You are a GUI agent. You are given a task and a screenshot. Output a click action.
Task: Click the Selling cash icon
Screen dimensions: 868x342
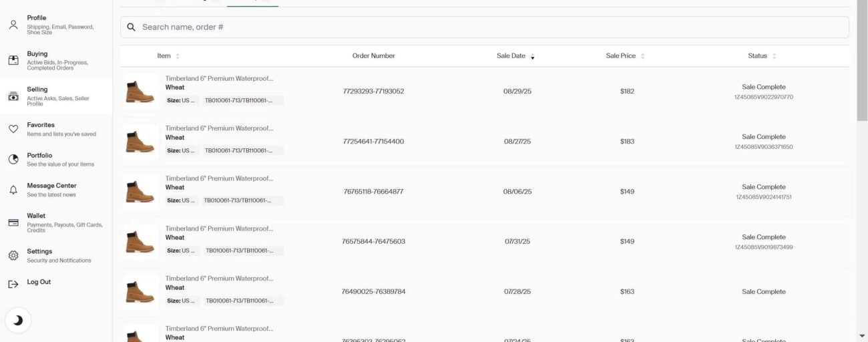pos(13,96)
